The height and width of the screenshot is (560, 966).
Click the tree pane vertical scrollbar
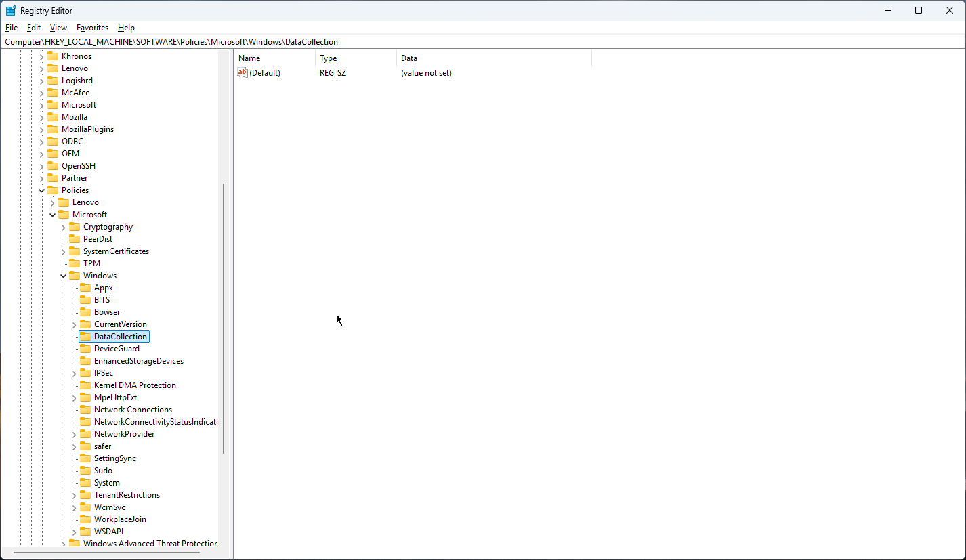point(224,318)
